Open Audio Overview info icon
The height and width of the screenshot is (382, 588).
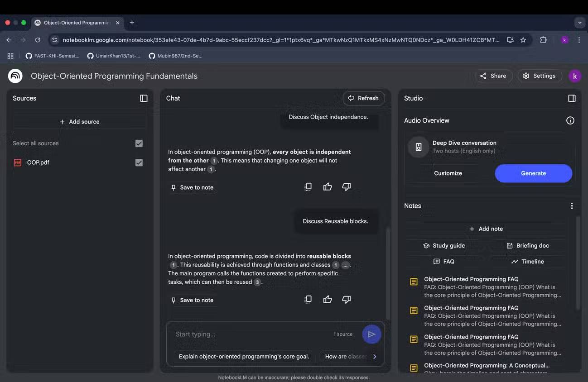(570, 120)
